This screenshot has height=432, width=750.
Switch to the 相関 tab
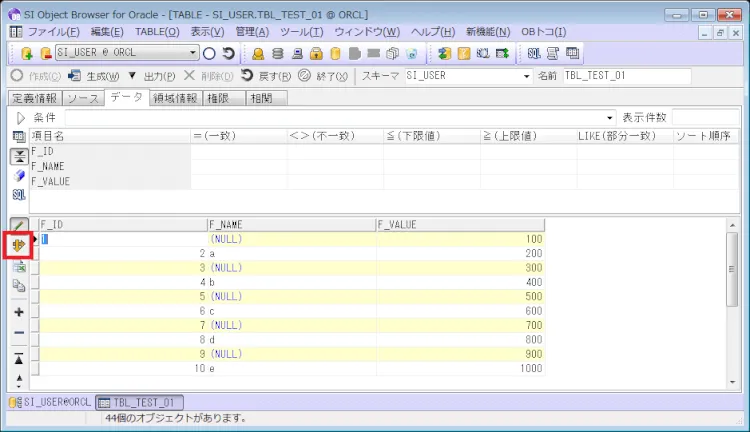pos(266,98)
